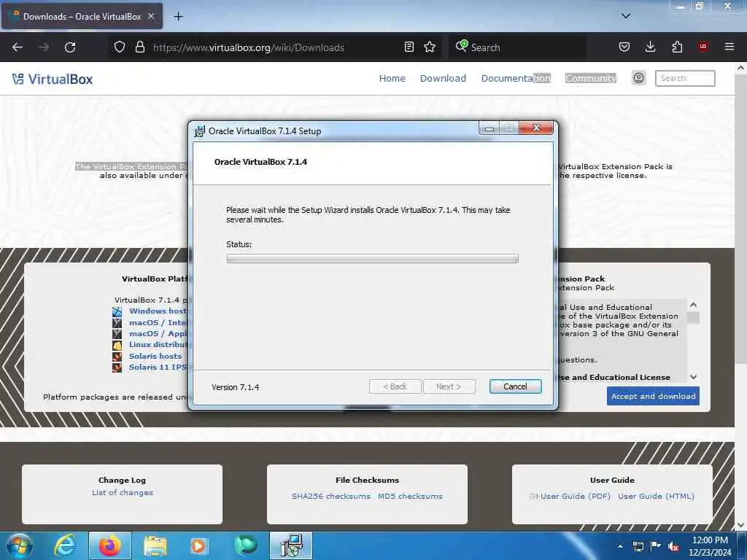
Task: Click the uBlock Origin extension icon
Action: 703,47
